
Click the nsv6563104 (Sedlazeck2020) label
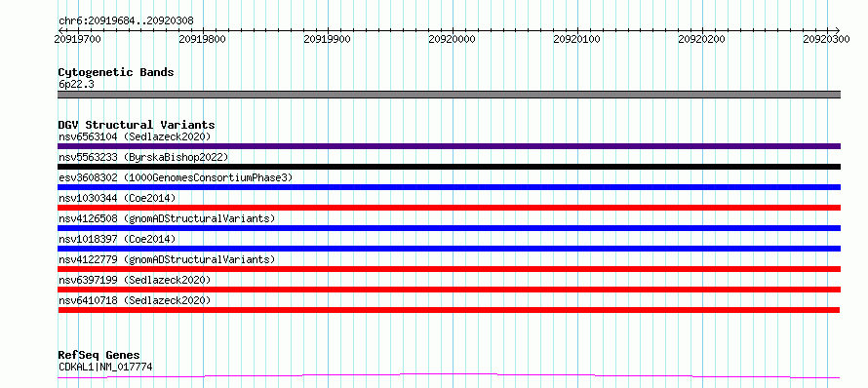tap(135, 136)
